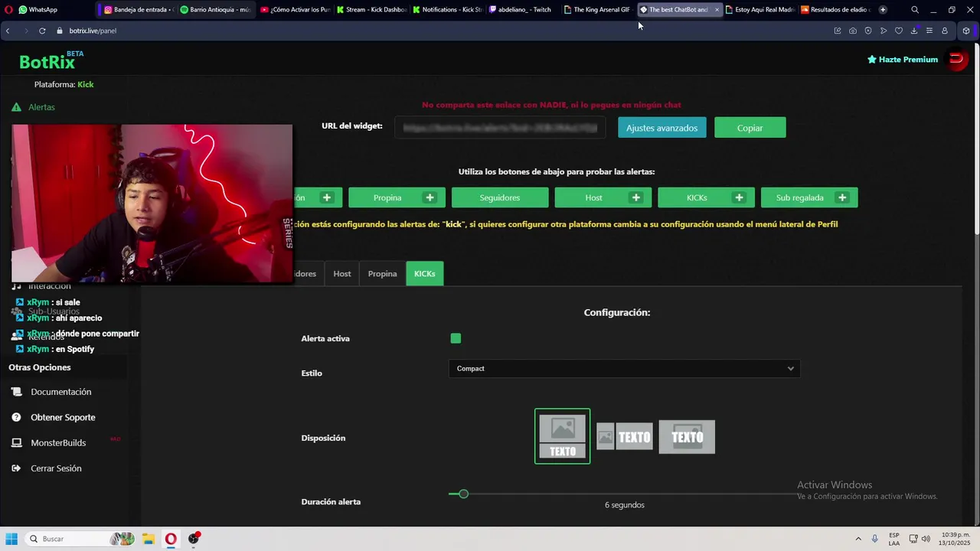Choose text-only overlay layout

tap(687, 437)
